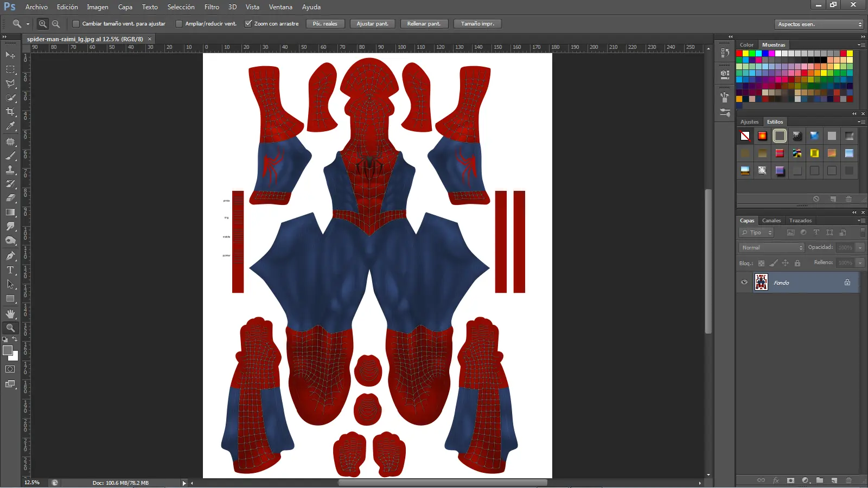Click the 'Tamaño impr.' button
Image resolution: width=868 pixels, height=488 pixels.
[x=477, y=24]
